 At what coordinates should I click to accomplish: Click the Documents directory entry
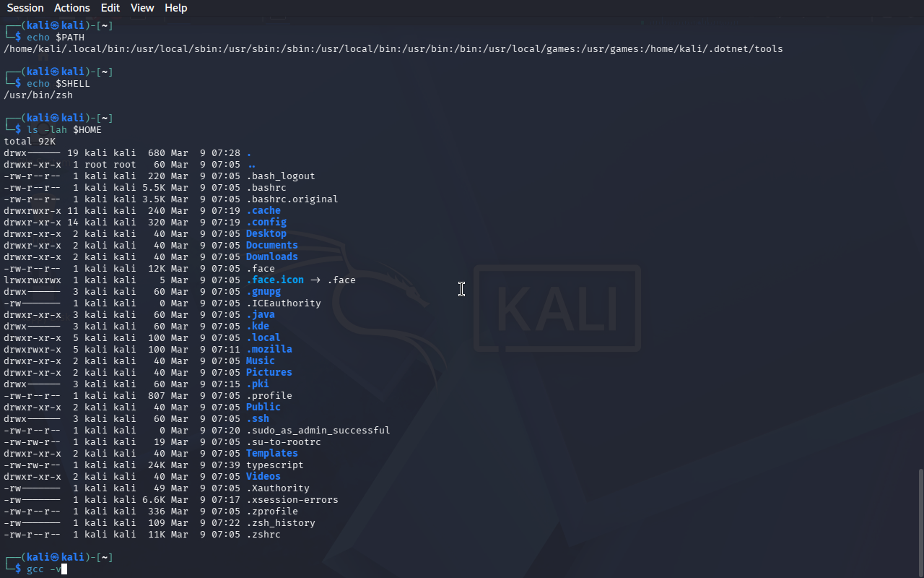point(271,246)
